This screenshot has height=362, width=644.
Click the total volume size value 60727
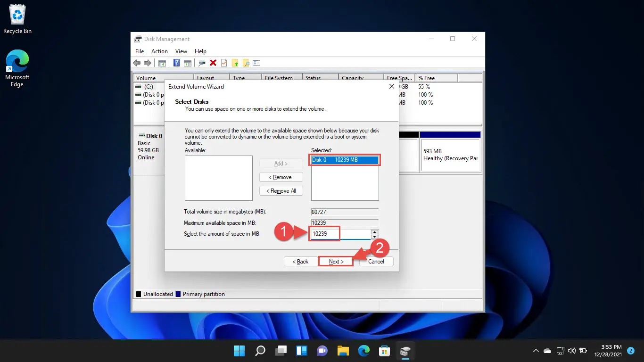(345, 212)
